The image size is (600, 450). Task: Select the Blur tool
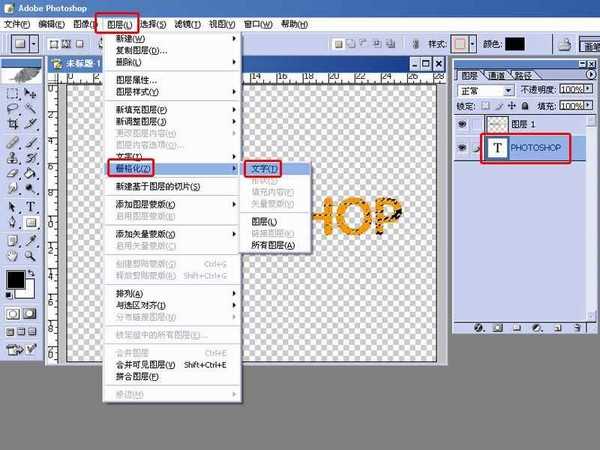tap(12, 188)
